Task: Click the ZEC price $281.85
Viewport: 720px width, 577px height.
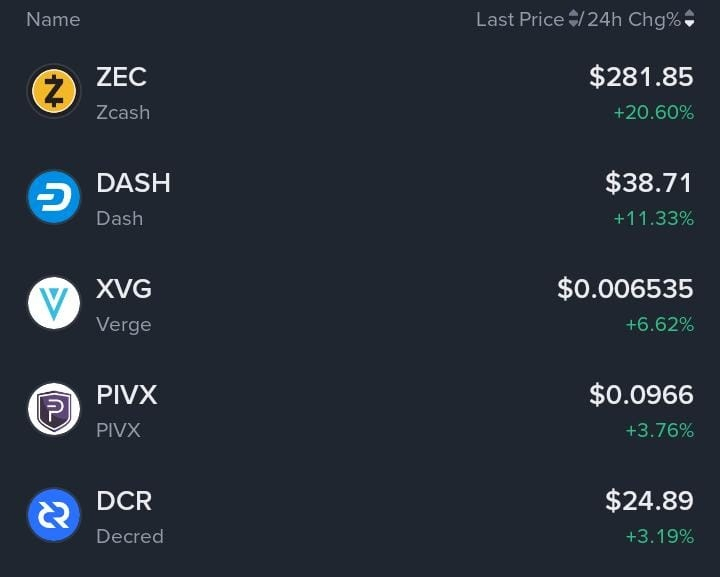Action: pyautogui.click(x=641, y=77)
